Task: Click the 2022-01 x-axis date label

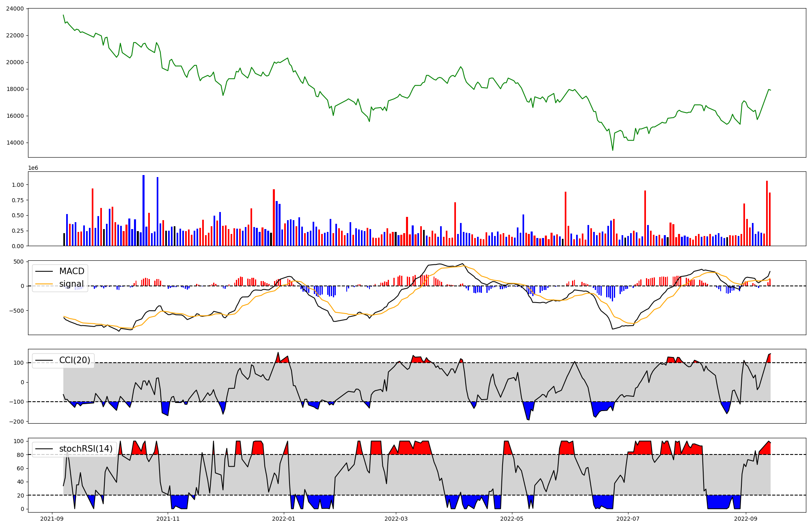Action: 284,519
